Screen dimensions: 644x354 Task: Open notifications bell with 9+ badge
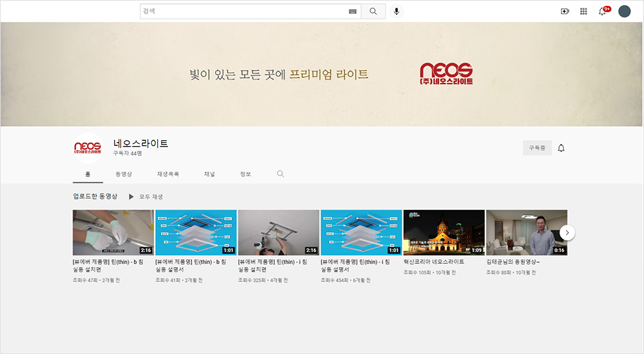[x=603, y=11]
